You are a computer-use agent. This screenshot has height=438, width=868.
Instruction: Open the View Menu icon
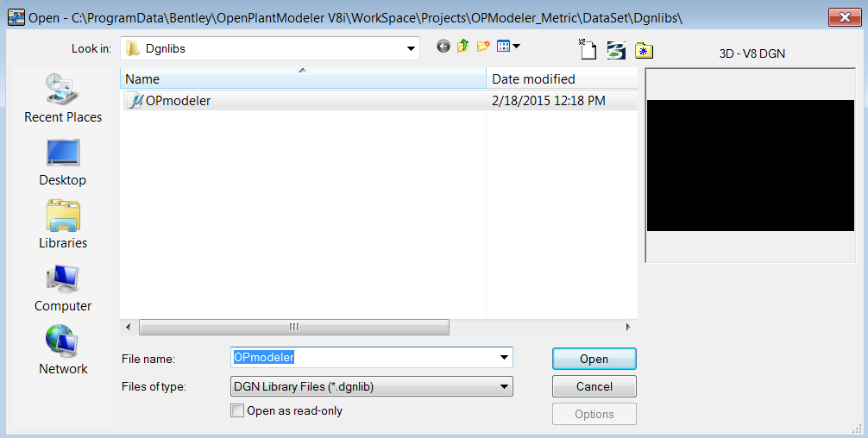pyautogui.click(x=508, y=47)
